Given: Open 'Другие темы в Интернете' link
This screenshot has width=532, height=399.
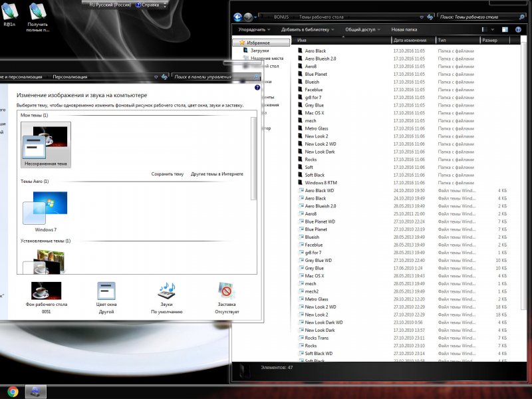Looking at the screenshot, I should coord(217,174).
